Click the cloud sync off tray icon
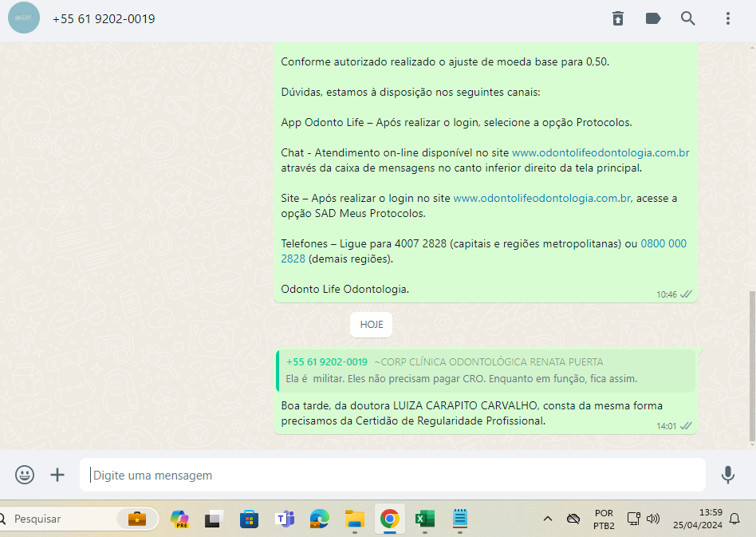756x537 pixels. coord(573,519)
